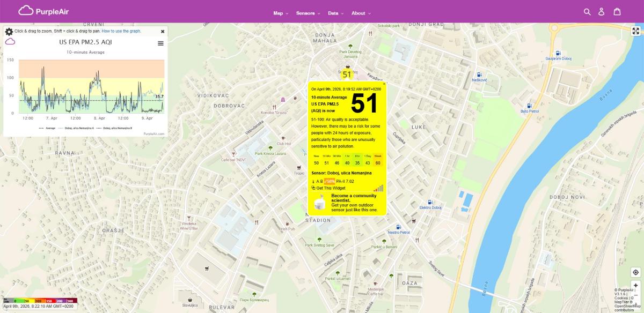Zoom in the map with plus button
Viewport: 644px width, 313px height.
click(635, 286)
